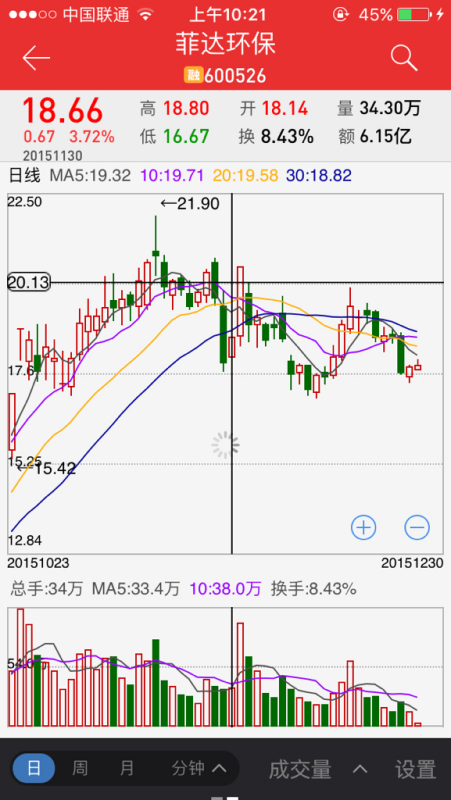Open the 成交量 indicator selector
The image size is (451, 800).
317,769
